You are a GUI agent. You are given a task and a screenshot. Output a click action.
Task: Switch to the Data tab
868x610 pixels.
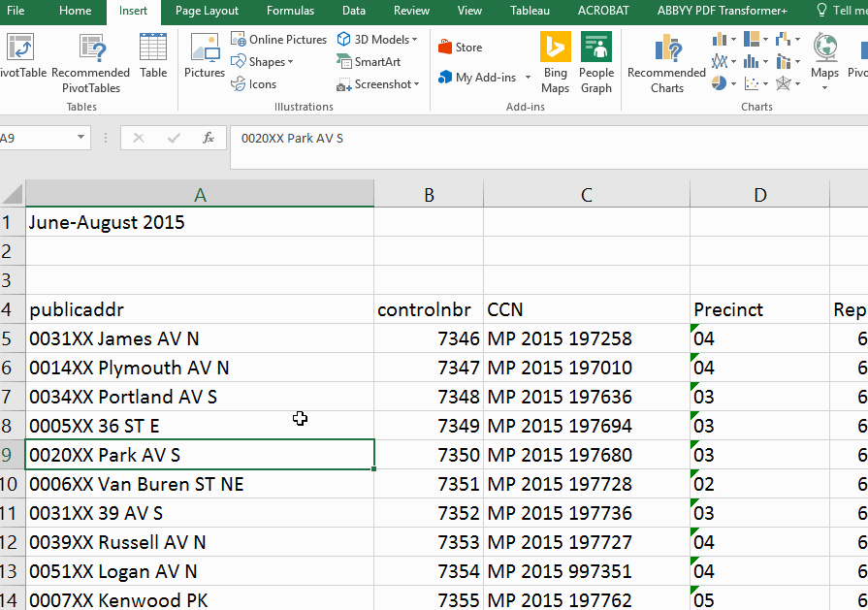(x=354, y=11)
